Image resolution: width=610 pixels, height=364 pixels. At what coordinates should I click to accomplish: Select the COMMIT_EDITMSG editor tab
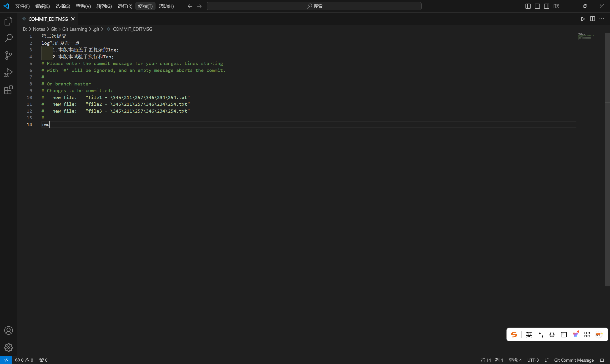pos(48,19)
